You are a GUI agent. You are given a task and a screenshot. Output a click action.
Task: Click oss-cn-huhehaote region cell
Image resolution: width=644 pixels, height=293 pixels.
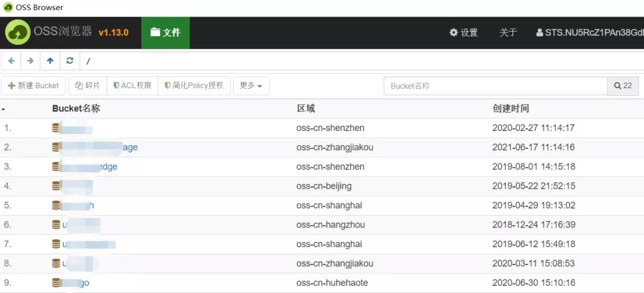(x=332, y=283)
